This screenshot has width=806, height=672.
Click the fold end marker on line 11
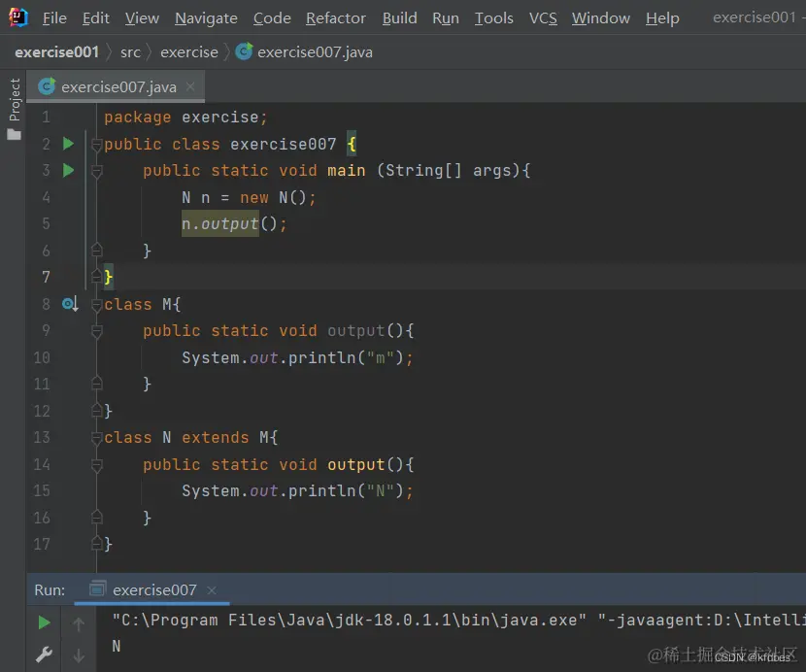pos(96,383)
